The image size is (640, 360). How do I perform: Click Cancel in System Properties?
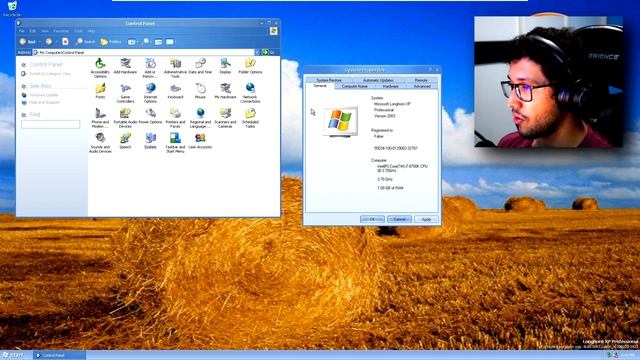399,219
